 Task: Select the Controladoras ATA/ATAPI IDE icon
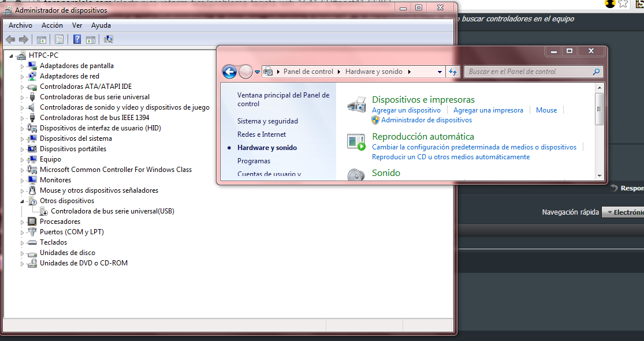32,87
